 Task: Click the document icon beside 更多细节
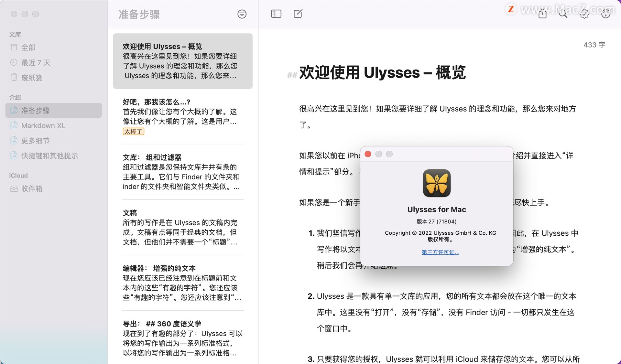(14, 140)
